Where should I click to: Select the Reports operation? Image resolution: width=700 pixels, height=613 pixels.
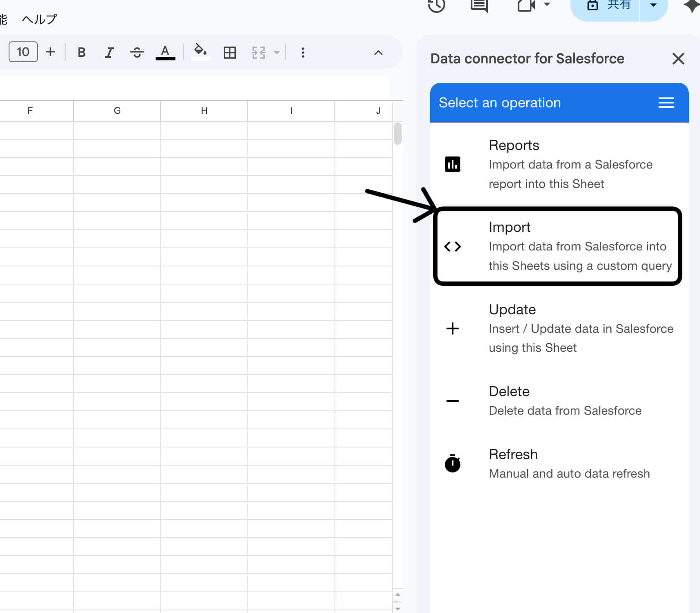coord(559,164)
